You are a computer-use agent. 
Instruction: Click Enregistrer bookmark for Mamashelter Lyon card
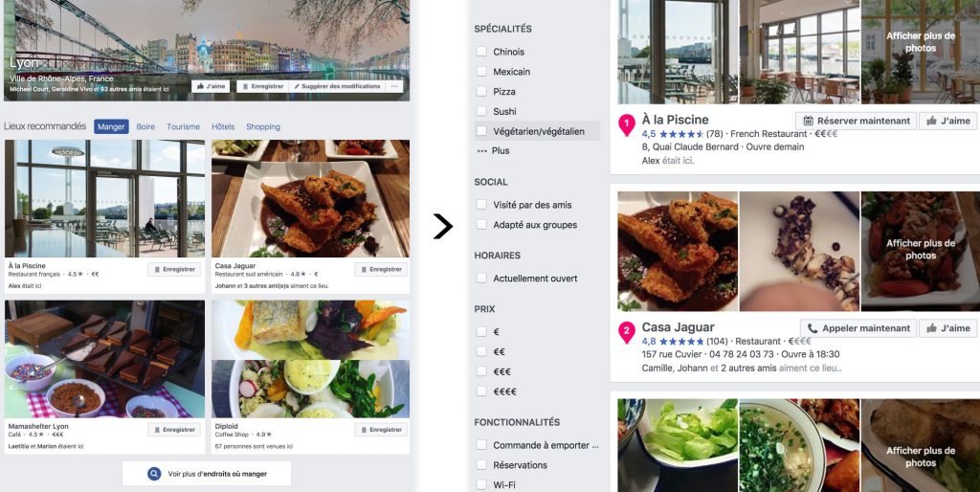point(174,430)
